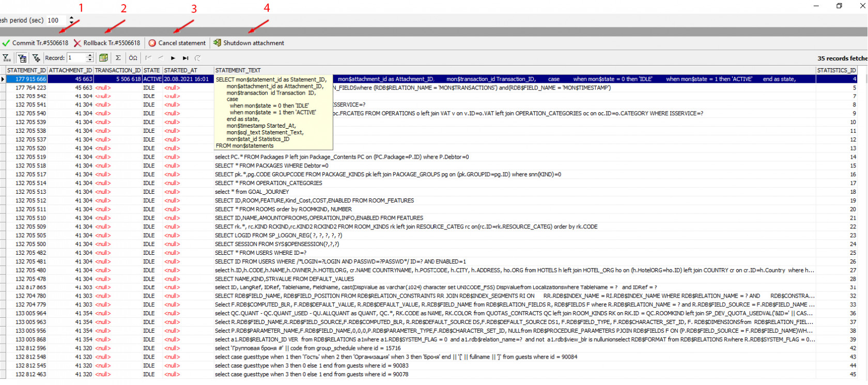Viewport: 868px width, 385px height.
Task: Click the STATE column header
Action: point(152,70)
